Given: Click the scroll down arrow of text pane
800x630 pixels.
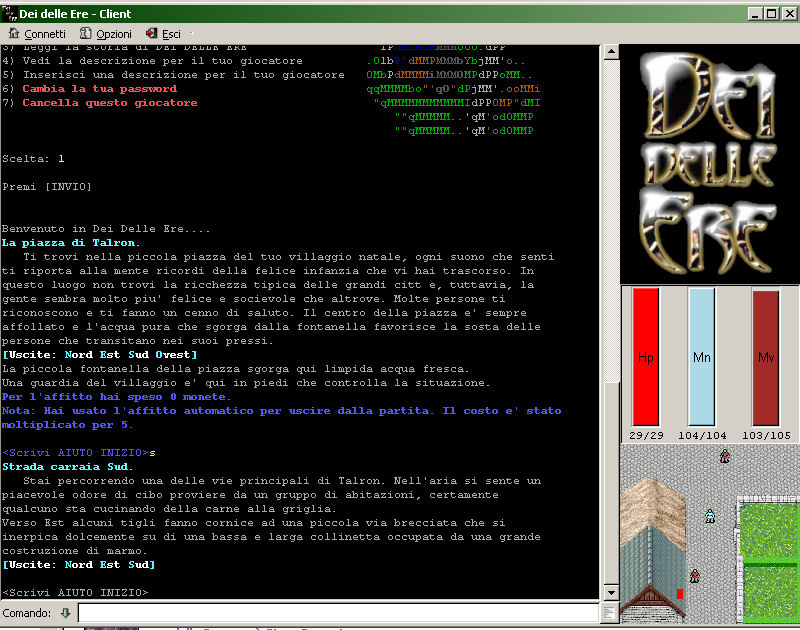Looking at the screenshot, I should pyautogui.click(x=608, y=594).
